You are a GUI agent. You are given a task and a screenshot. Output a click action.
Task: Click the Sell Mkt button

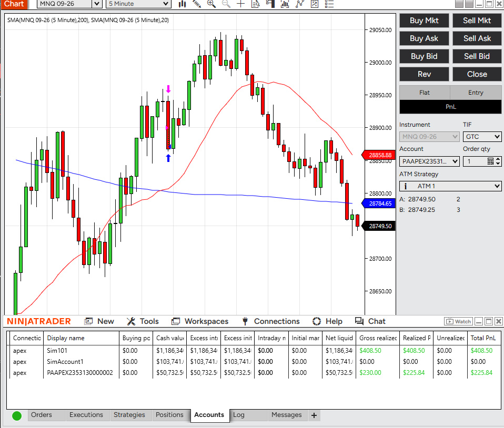point(477,21)
